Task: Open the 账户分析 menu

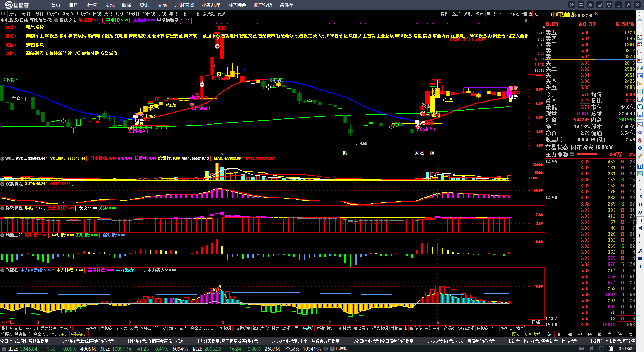Action: (263, 5)
